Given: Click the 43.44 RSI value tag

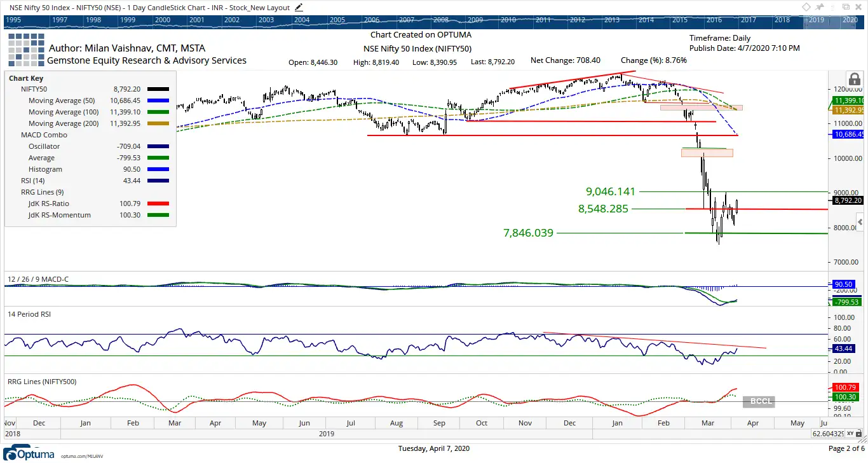Looking at the screenshot, I should click(x=843, y=349).
